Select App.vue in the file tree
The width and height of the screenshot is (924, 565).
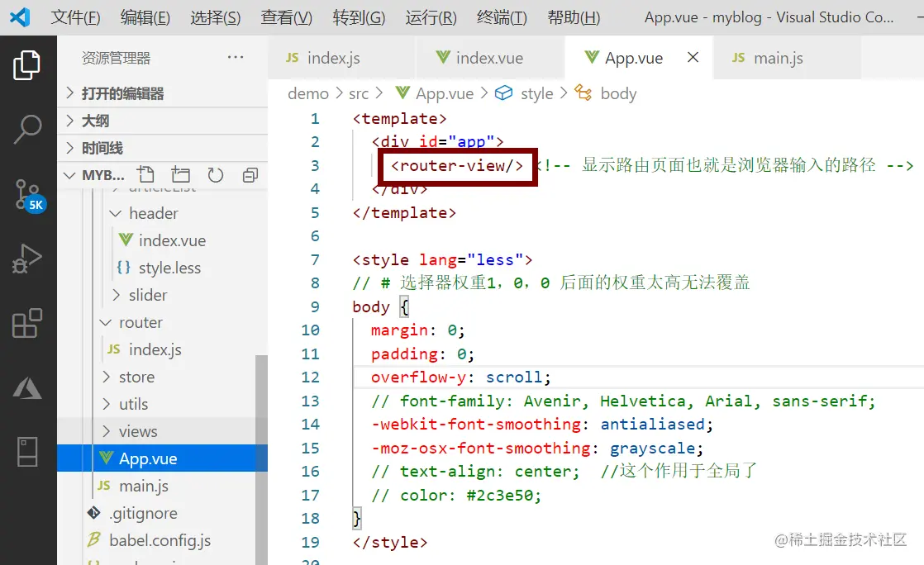click(162, 458)
